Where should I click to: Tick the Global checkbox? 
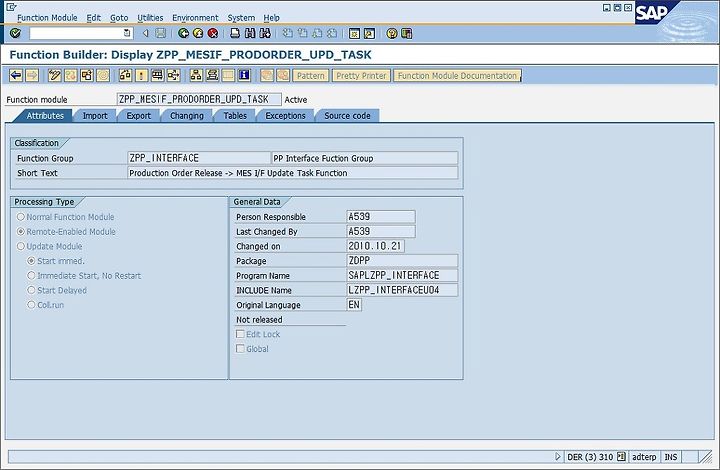click(240, 348)
